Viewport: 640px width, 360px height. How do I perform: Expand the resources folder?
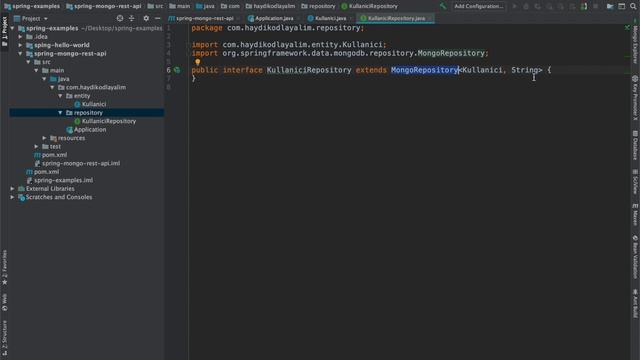point(44,138)
